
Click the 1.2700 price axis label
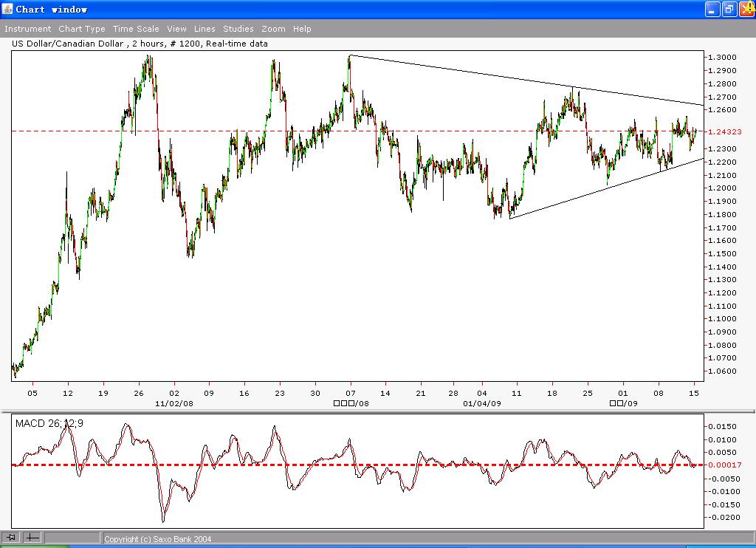[x=722, y=97]
